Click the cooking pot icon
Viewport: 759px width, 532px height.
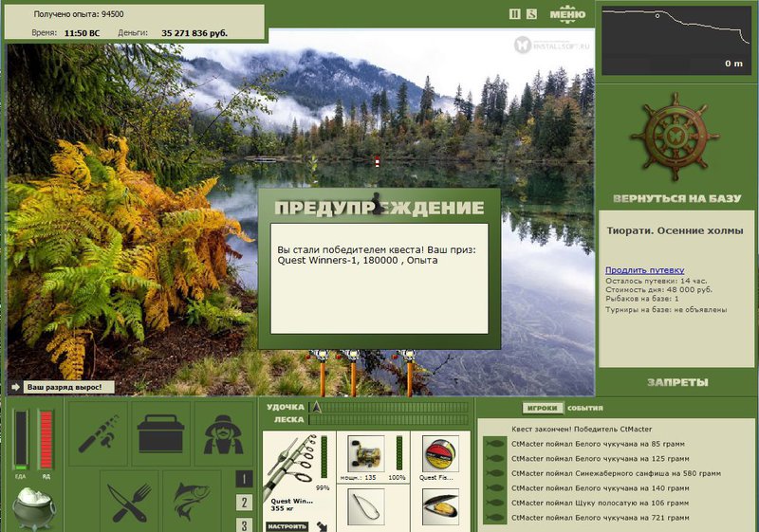point(33,508)
